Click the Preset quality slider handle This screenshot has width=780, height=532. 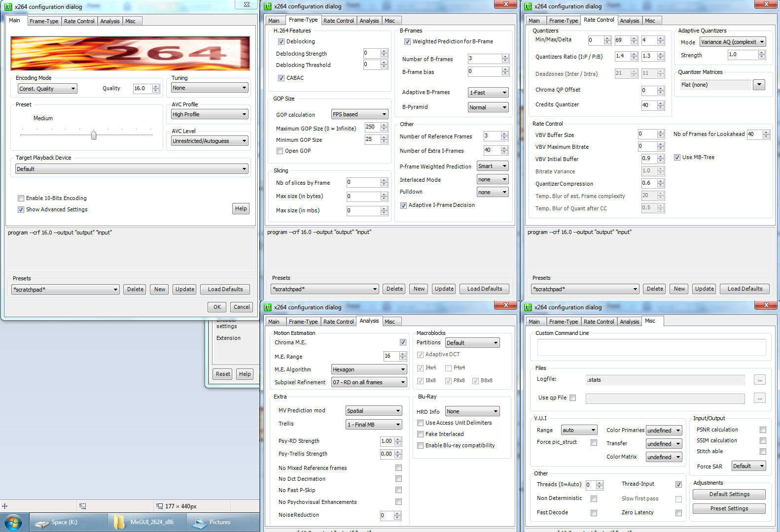pyautogui.click(x=94, y=135)
